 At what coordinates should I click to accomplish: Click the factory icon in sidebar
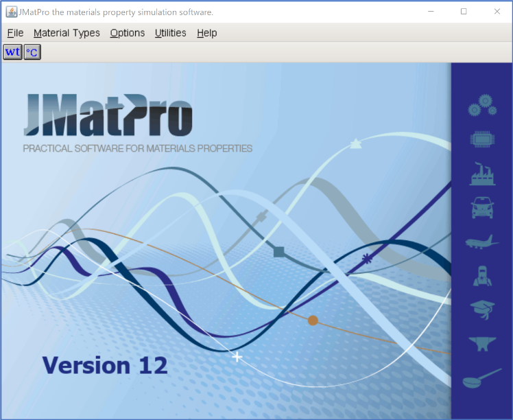click(x=482, y=174)
